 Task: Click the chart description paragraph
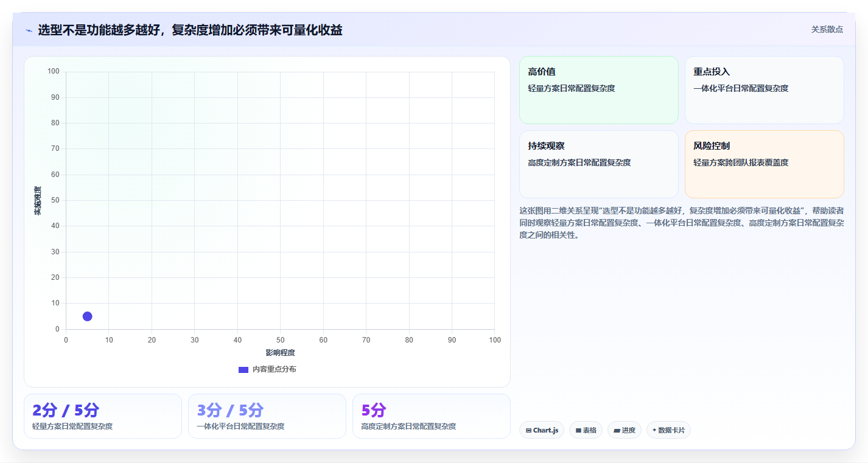(682, 223)
